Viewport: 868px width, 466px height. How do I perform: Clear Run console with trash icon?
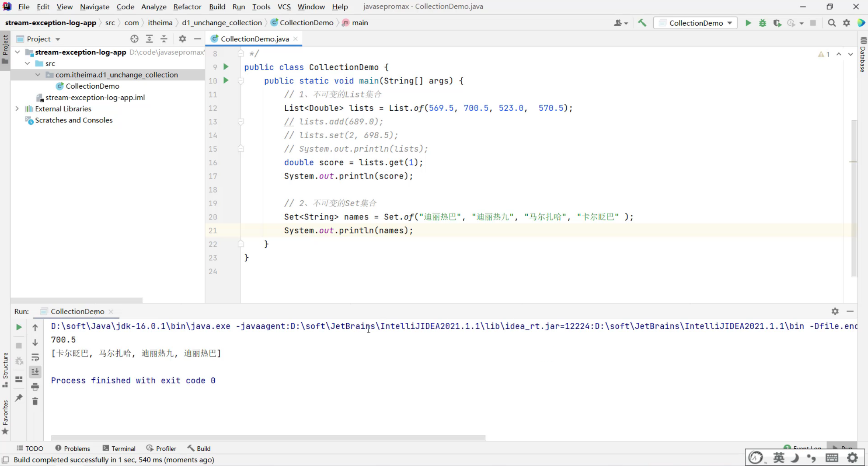[35, 401]
